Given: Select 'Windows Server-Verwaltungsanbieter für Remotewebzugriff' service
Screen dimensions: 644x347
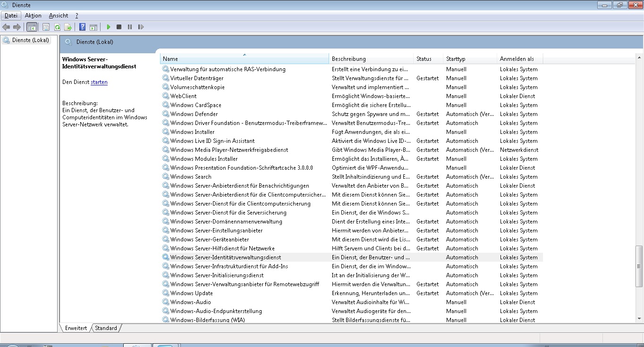Looking at the screenshot, I should tap(245, 284).
